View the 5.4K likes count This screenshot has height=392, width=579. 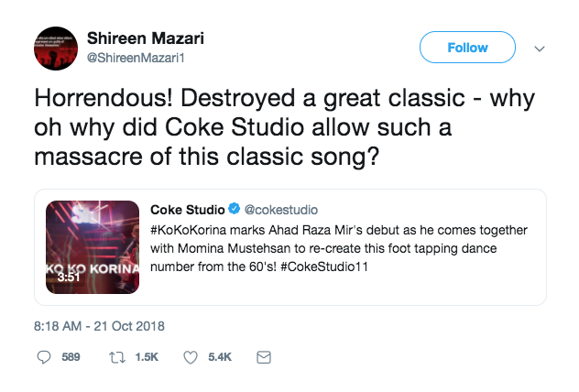tap(220, 359)
